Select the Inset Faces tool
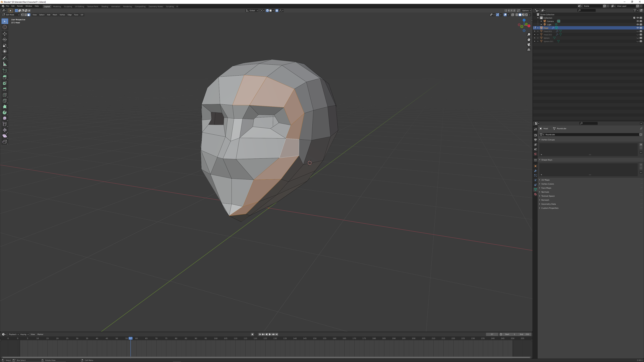This screenshot has height=362, width=644. pos(5,83)
